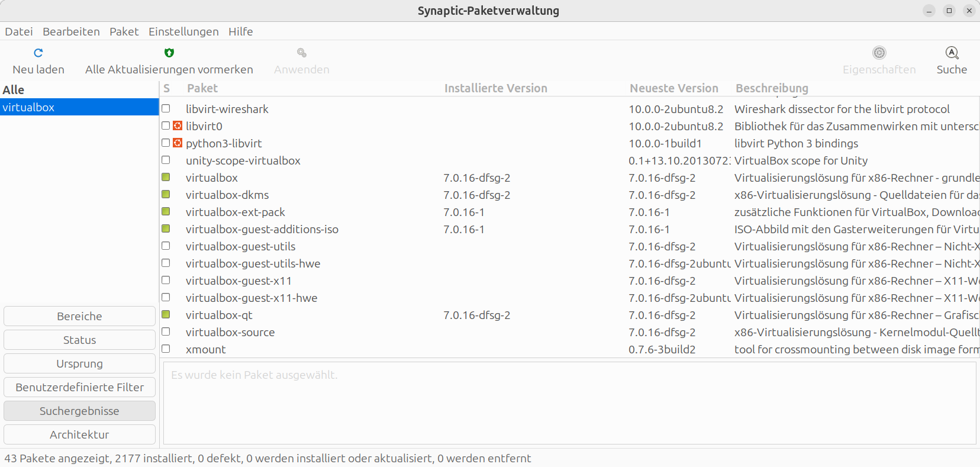This screenshot has height=467, width=980.
Task: Toggle status box of virtualbox-guest-x11
Action: click(166, 280)
